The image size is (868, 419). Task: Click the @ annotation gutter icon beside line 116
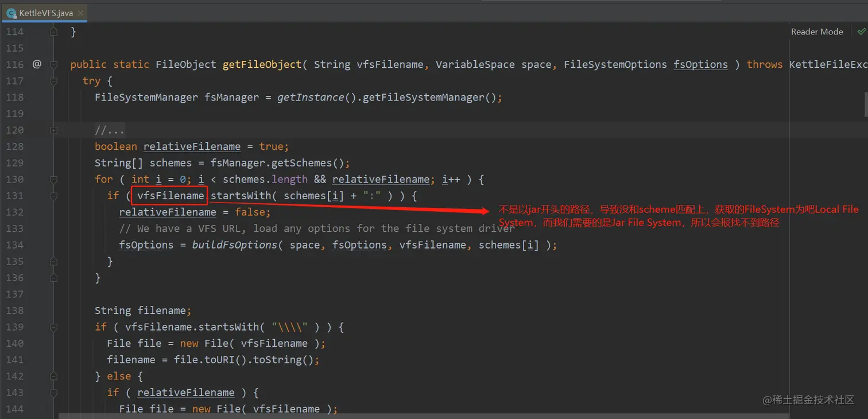point(37,64)
